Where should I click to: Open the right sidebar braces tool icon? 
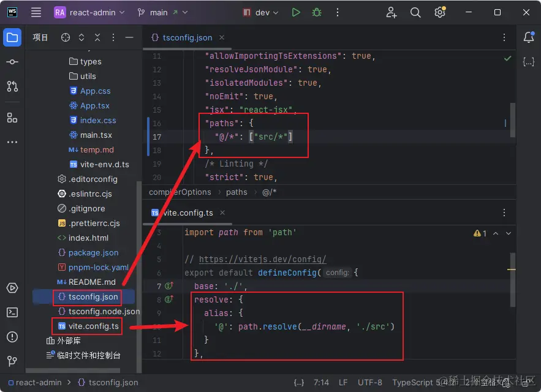coord(529,62)
